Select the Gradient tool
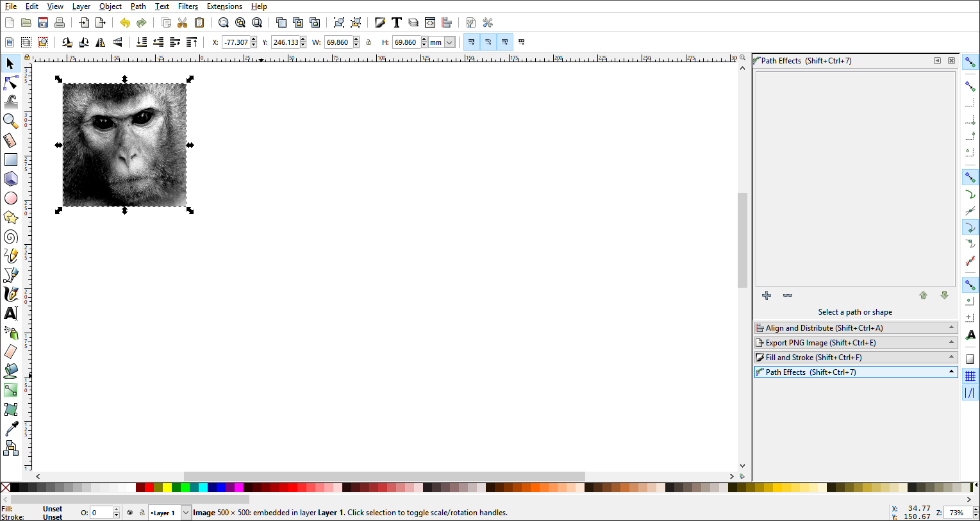Viewport: 980px width, 521px height. point(10,390)
